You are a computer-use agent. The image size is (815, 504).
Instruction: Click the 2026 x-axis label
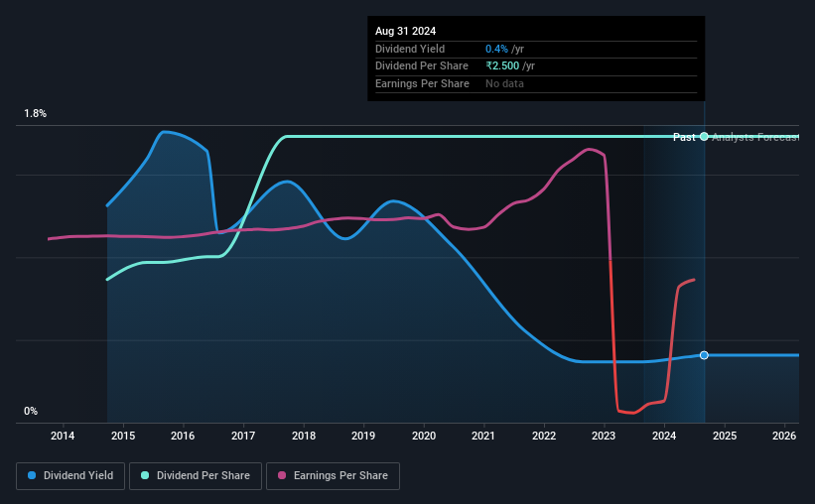pos(784,436)
